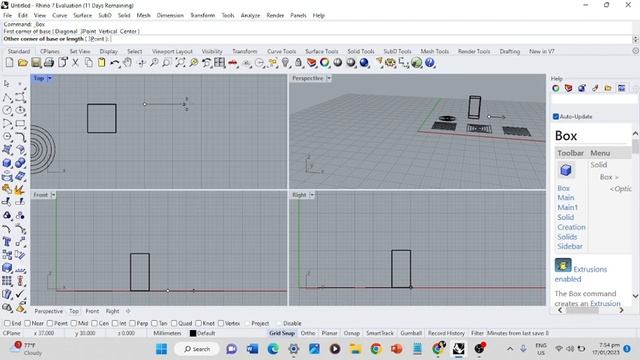Click the color wheel Object Properties icon
640x360 pixels.
325,63
